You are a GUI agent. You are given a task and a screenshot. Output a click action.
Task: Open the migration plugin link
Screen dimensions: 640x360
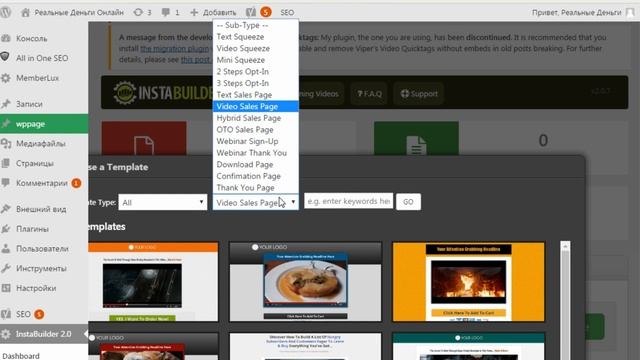pos(174,49)
